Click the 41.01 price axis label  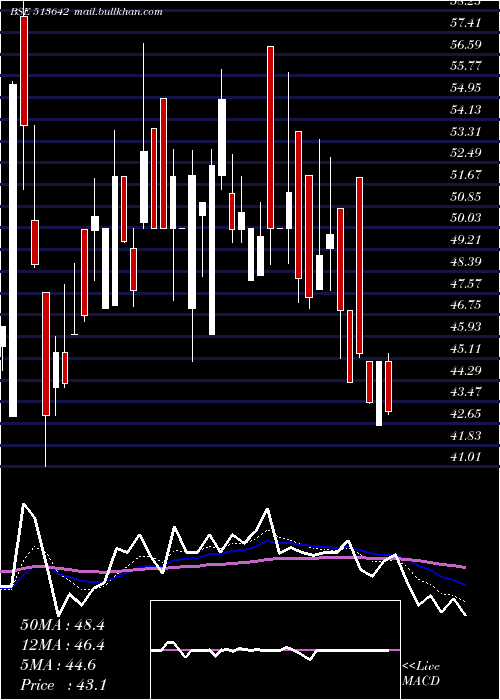466,457
